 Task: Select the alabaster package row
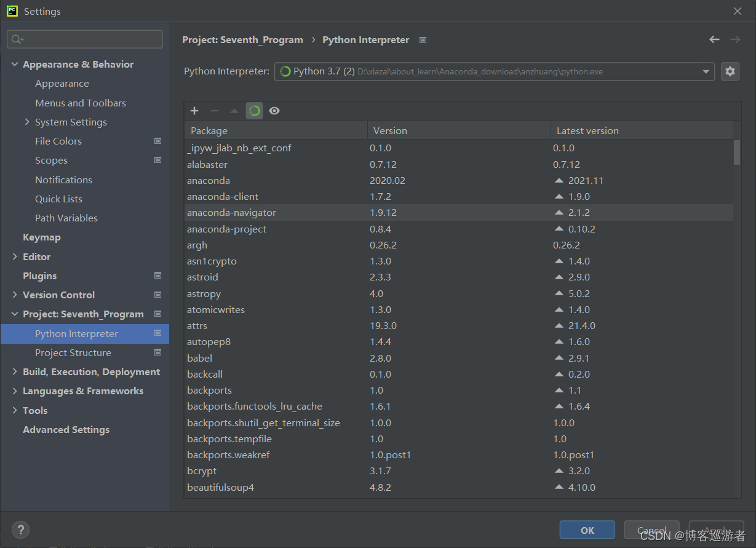coord(459,164)
